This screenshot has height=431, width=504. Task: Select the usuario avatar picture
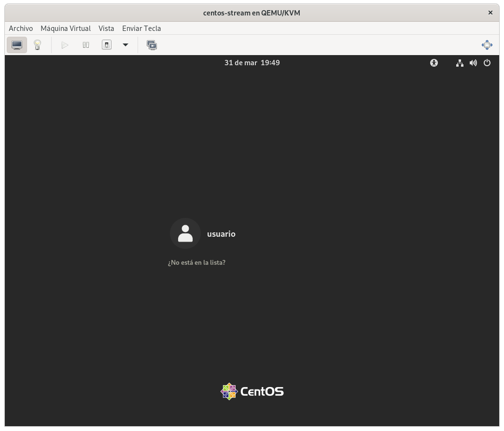(x=185, y=234)
